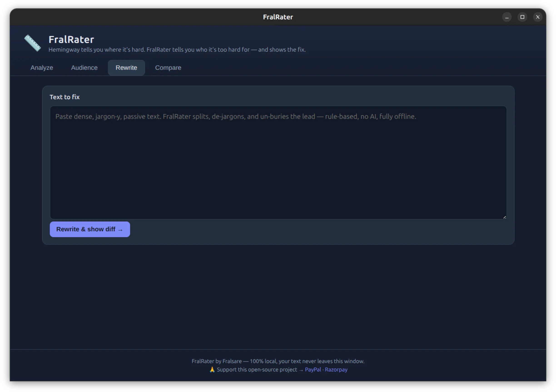The height and width of the screenshot is (392, 556).
Task: Select the Rewrite tab
Action: click(126, 68)
